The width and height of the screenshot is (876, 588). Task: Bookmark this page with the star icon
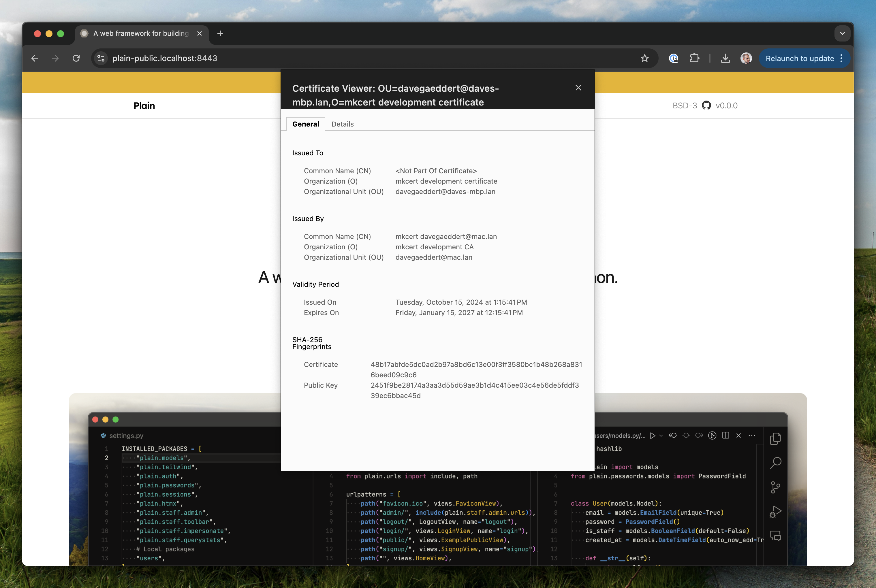click(644, 58)
